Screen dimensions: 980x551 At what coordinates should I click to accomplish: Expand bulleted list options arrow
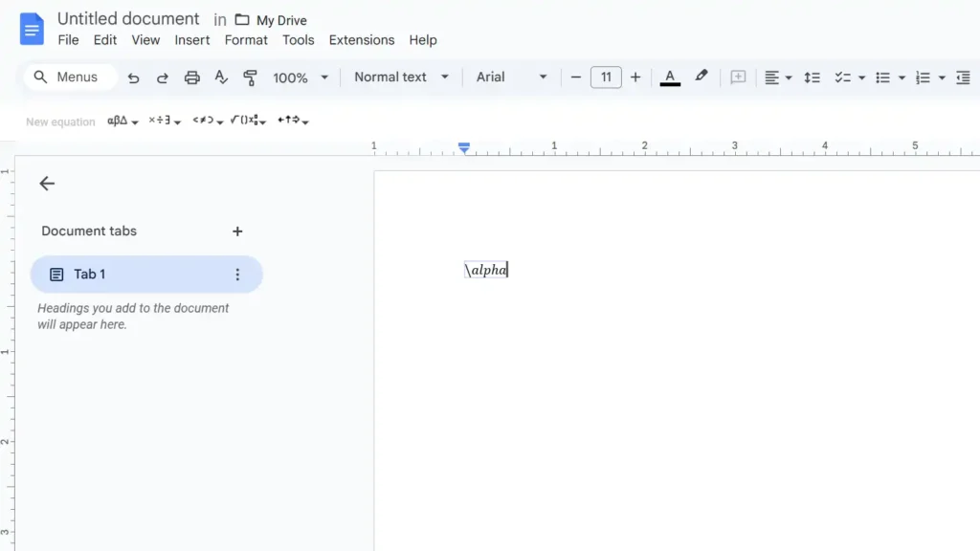tap(902, 78)
